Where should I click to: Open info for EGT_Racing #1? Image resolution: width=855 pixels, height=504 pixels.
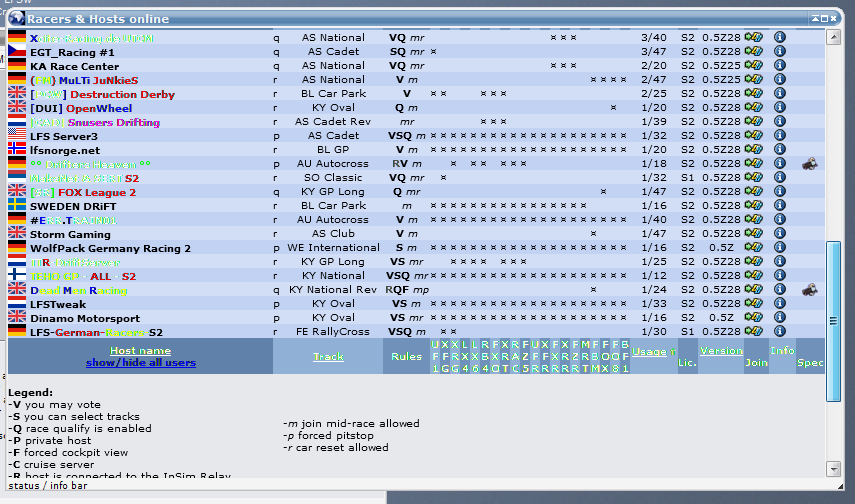[780, 51]
